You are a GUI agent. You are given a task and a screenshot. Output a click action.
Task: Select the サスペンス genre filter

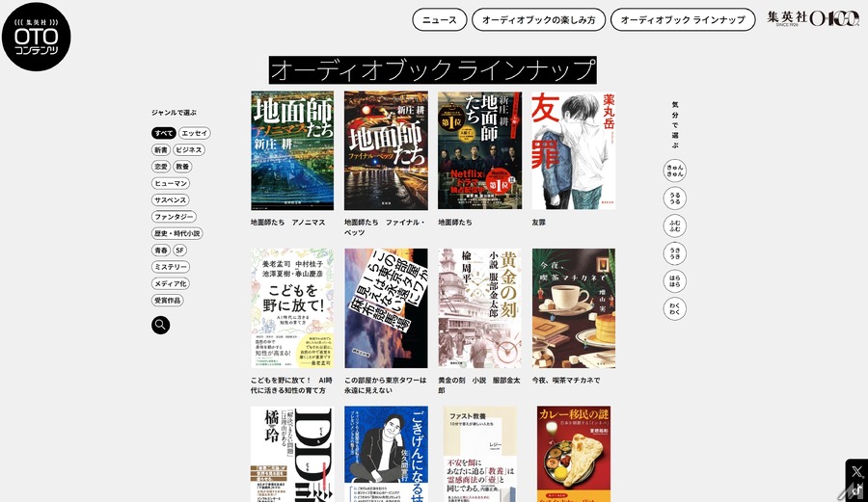coord(171,200)
